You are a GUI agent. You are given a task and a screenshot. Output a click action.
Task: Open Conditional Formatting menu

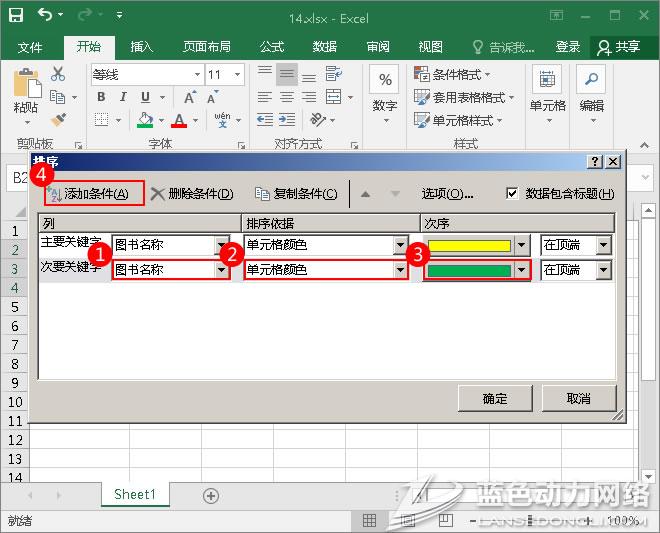[452, 75]
